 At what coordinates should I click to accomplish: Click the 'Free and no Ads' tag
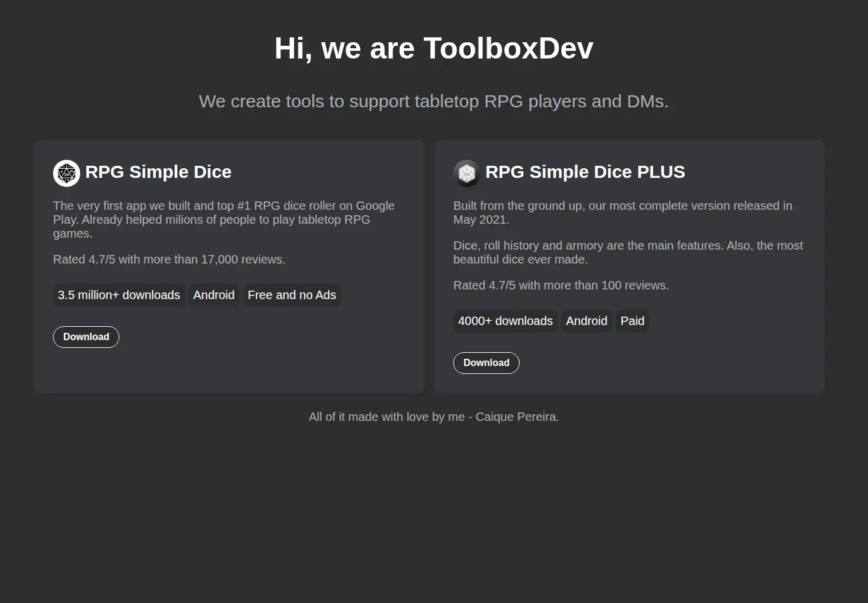[x=292, y=295]
